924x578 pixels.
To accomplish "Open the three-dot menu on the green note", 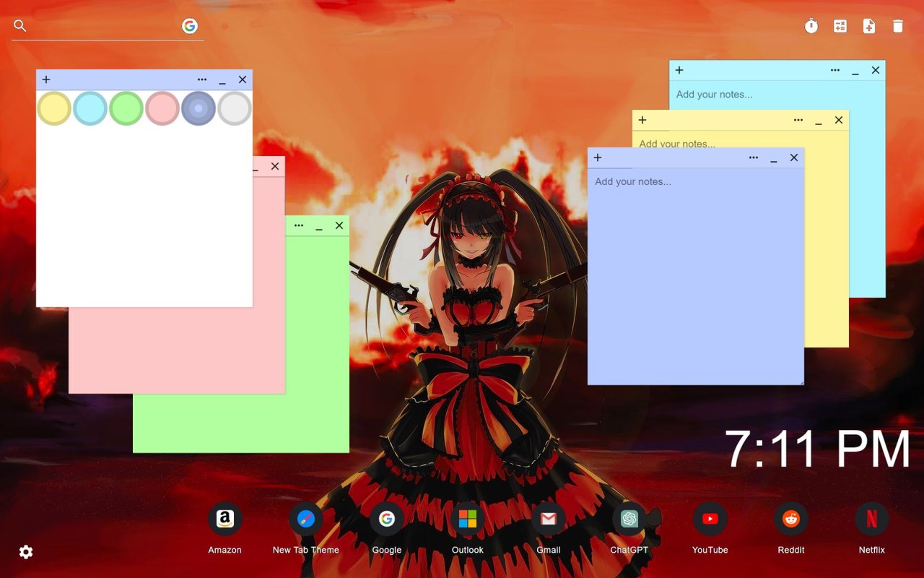I will point(299,225).
